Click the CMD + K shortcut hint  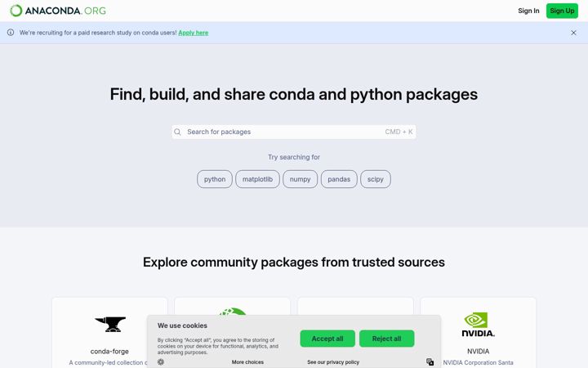[x=399, y=132]
